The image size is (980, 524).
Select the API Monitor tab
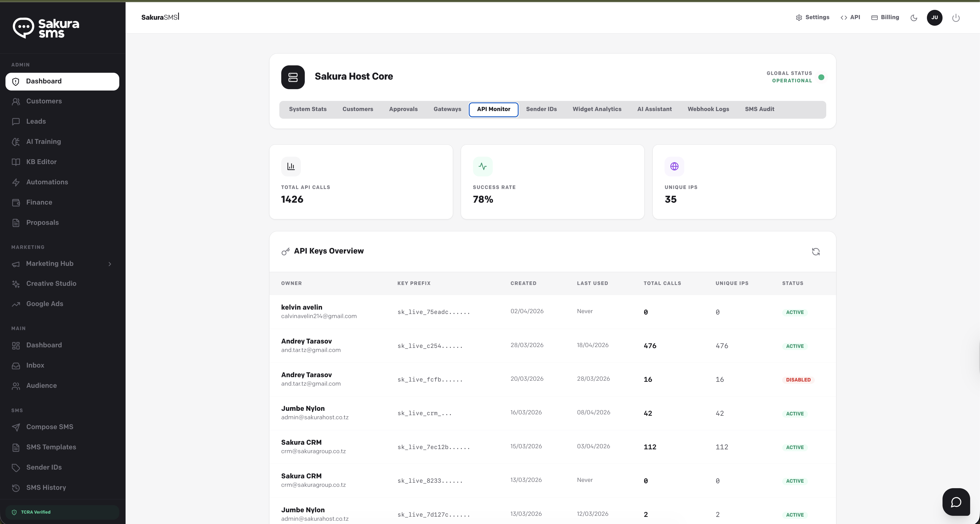[x=494, y=109]
